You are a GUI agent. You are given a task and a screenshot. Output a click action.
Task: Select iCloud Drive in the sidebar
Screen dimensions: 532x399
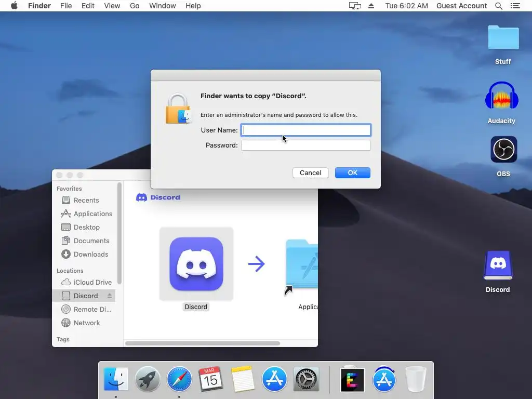tap(84, 282)
